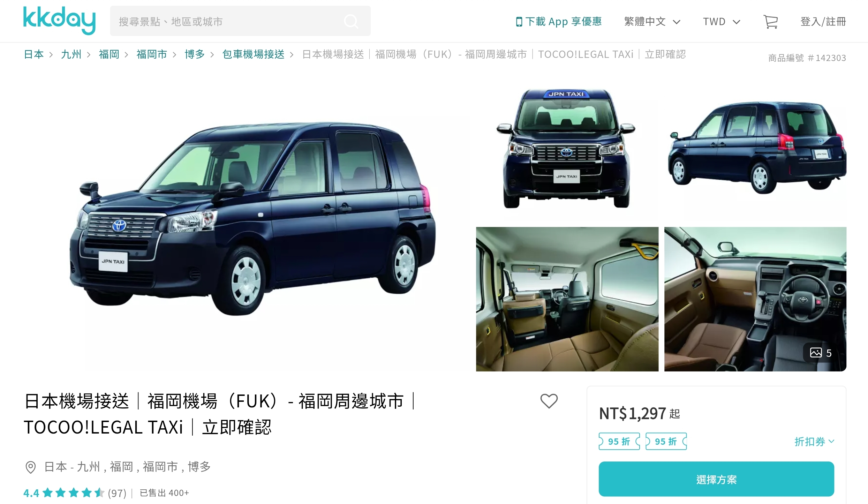Open the back seat interior thumbnail
Image resolution: width=868 pixels, height=504 pixels.
tap(567, 299)
